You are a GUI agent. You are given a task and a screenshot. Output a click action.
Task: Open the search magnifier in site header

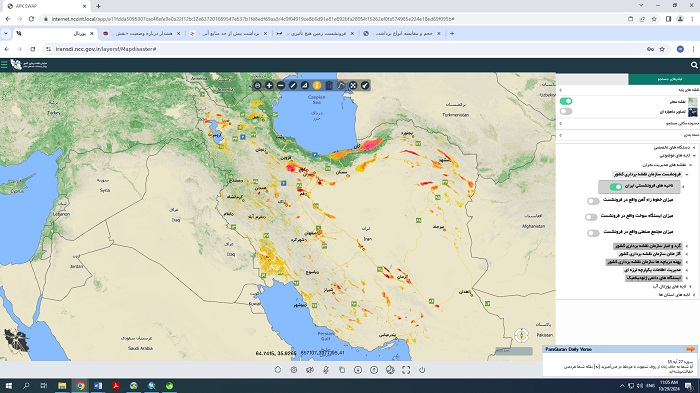694,65
